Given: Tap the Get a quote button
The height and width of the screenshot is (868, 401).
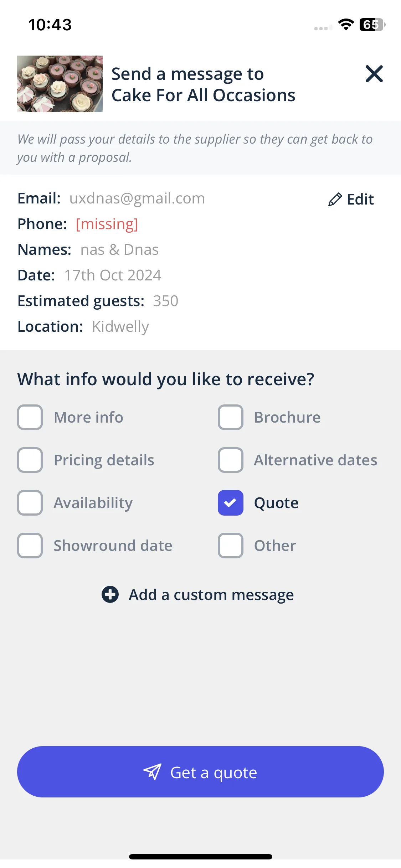Looking at the screenshot, I should click(200, 772).
